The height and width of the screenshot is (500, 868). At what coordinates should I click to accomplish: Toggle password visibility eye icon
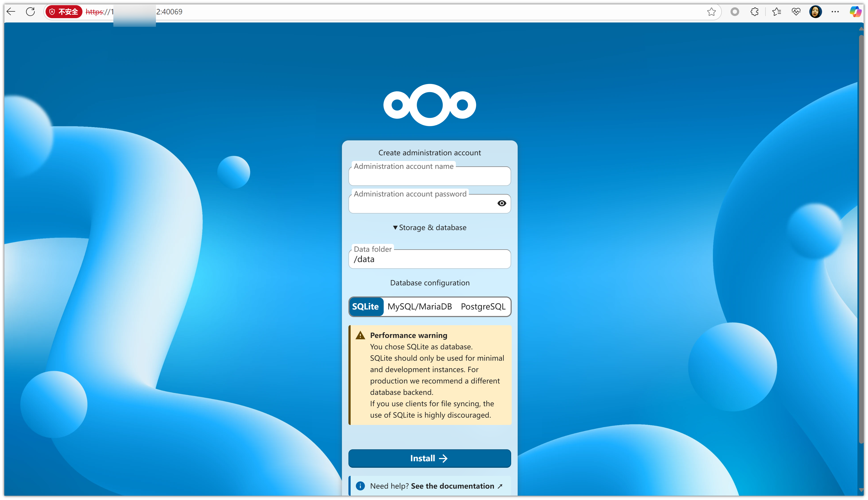pos(501,203)
